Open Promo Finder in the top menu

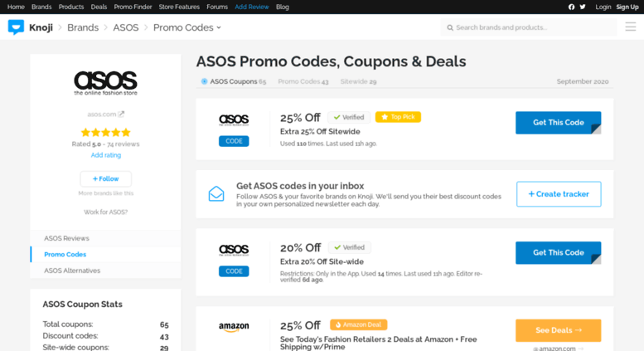coord(133,7)
